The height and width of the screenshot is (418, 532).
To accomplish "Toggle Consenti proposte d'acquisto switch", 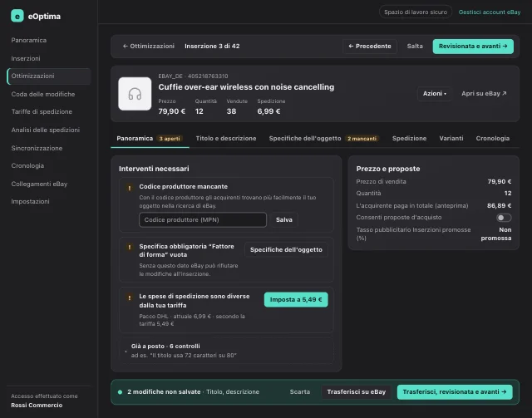I will [x=504, y=218].
